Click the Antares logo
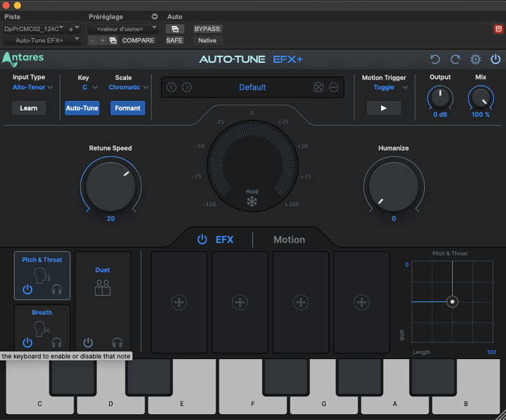The height and width of the screenshot is (420, 506). pyautogui.click(x=23, y=59)
